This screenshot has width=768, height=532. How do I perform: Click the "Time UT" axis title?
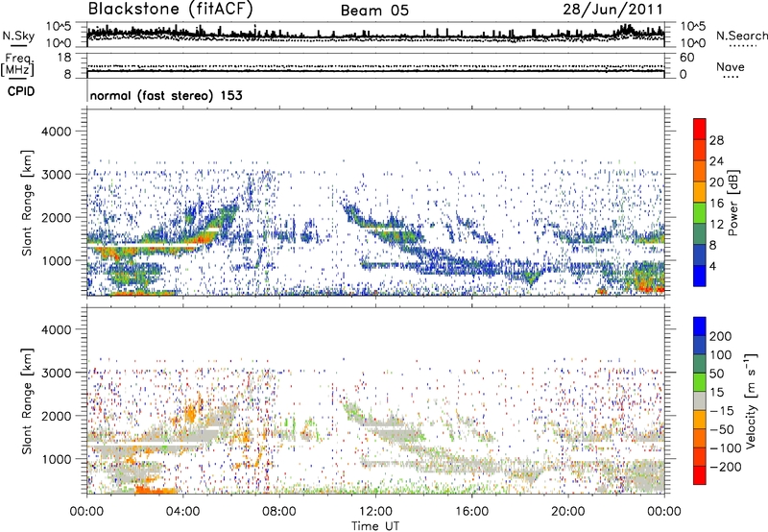tap(375, 526)
